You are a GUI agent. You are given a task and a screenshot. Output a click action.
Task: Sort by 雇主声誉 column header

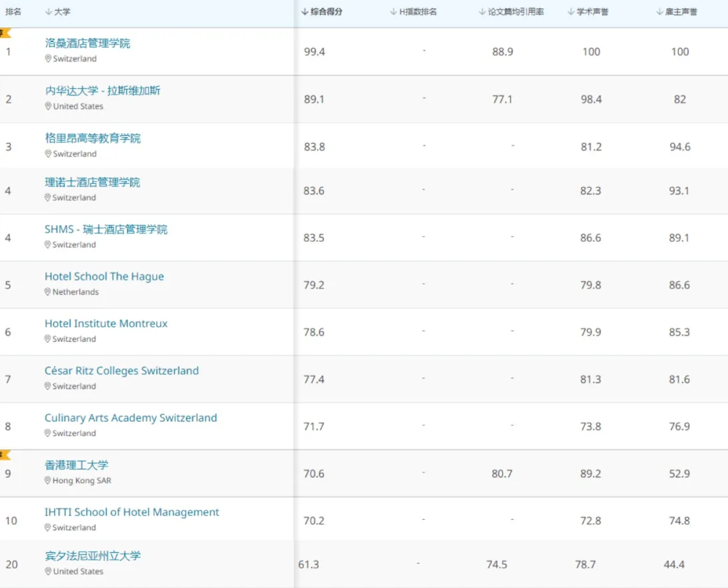click(x=677, y=11)
